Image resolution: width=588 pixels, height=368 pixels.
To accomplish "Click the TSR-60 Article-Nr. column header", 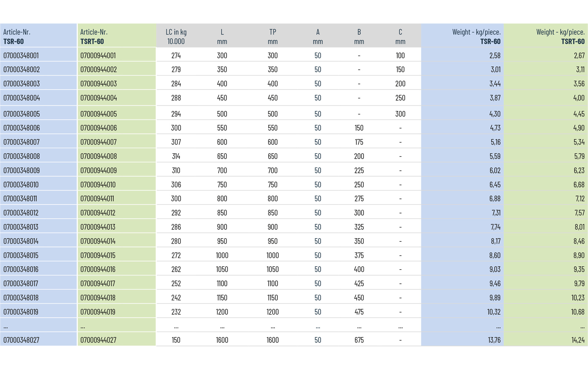I will pyautogui.click(x=17, y=36).
